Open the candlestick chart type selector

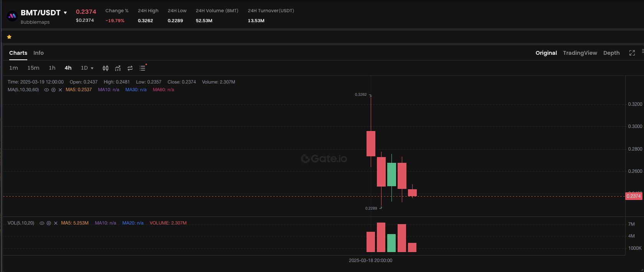[106, 68]
